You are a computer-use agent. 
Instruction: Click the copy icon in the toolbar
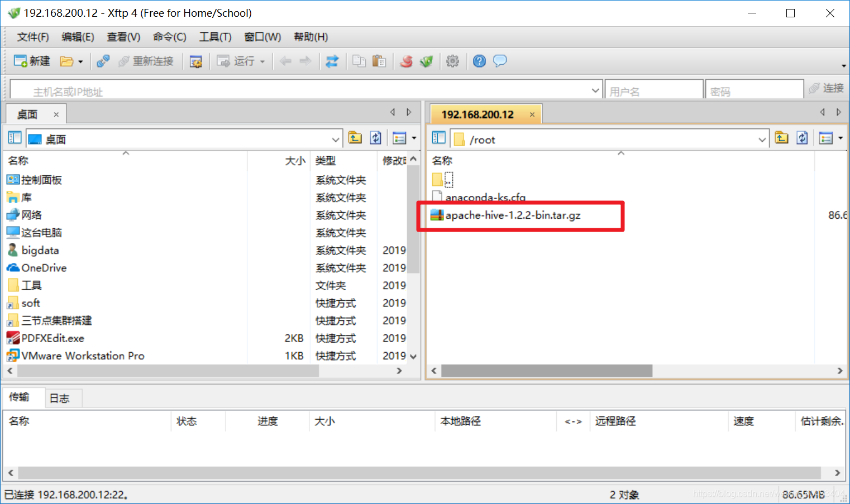coord(359,61)
